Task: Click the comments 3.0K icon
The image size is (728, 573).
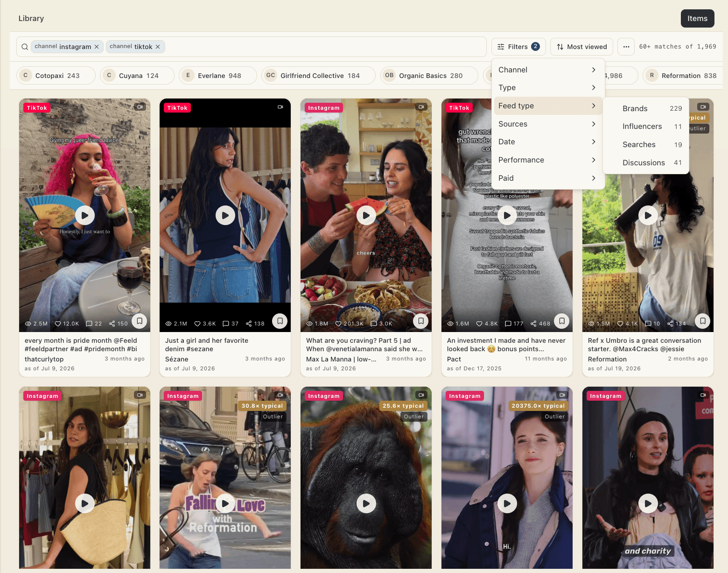Action: [374, 324]
